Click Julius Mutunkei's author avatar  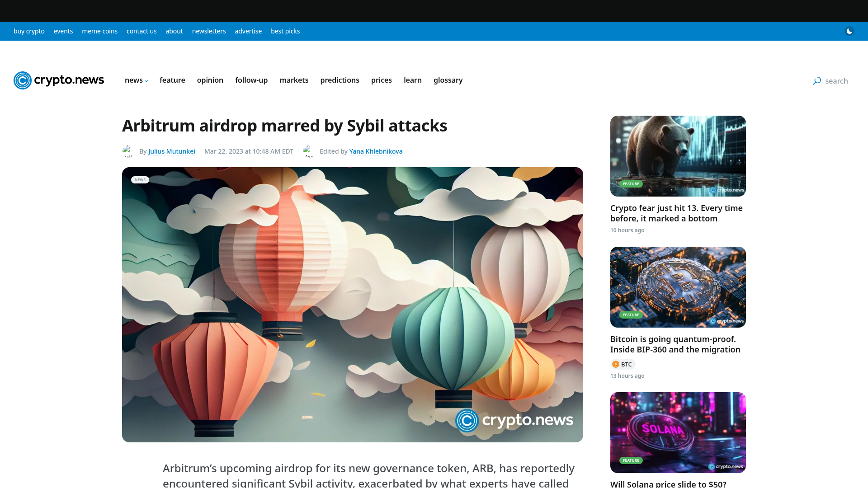pos(128,151)
